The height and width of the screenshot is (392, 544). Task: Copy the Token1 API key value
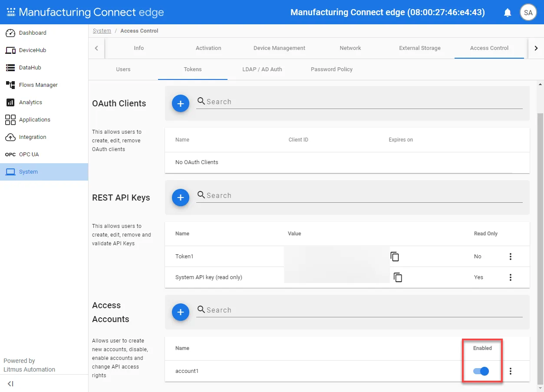point(395,257)
